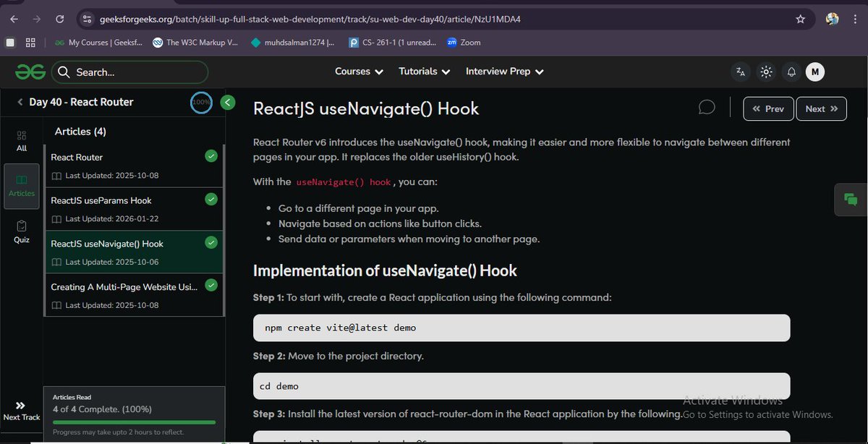Click the cd demo code block
The image size is (868, 444).
(x=521, y=386)
